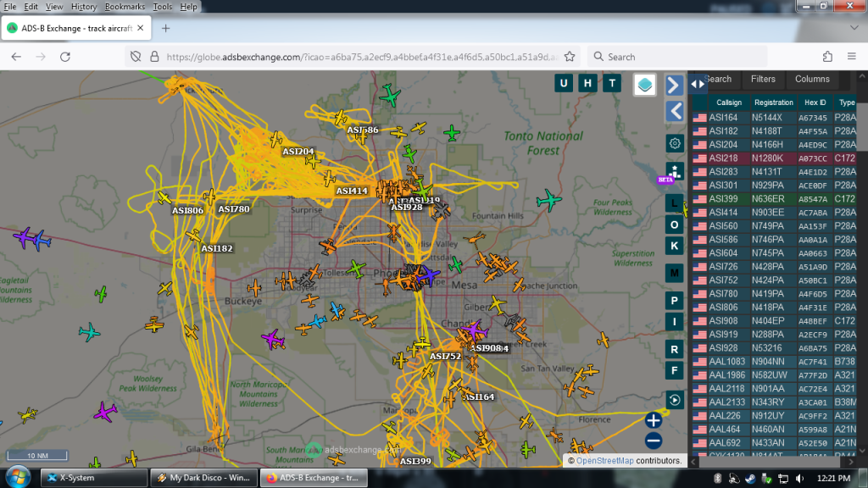List all tabs dropdown arrow
Viewport: 868px width, 488px height.
click(854, 27)
